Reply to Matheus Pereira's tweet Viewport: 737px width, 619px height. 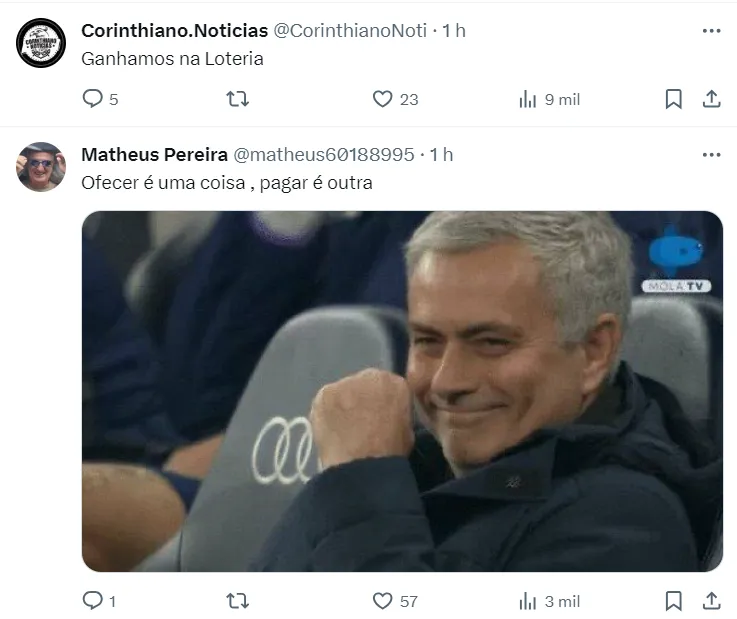(x=93, y=601)
